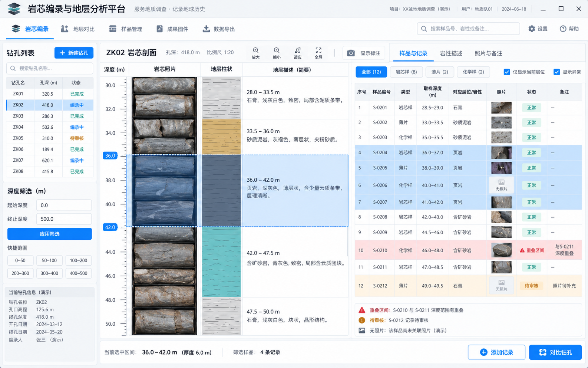Enter fullscreen with the 全屏 icon
This screenshot has height=368, width=588.
[x=318, y=50]
